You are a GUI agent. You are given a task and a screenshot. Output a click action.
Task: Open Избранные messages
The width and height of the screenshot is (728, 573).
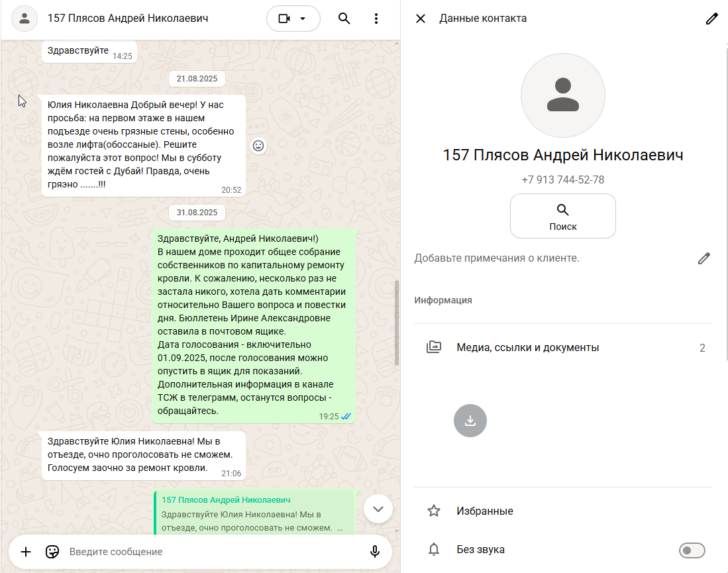(x=562, y=511)
